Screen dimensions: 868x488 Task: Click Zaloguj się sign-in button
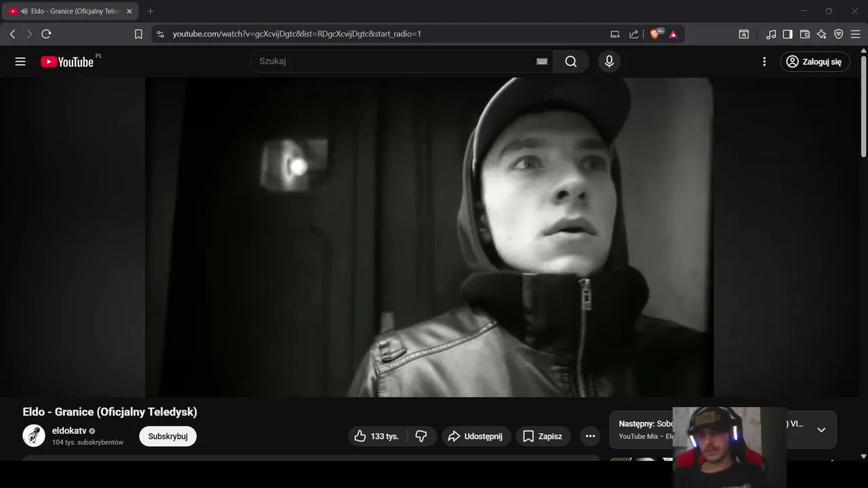click(x=815, y=62)
